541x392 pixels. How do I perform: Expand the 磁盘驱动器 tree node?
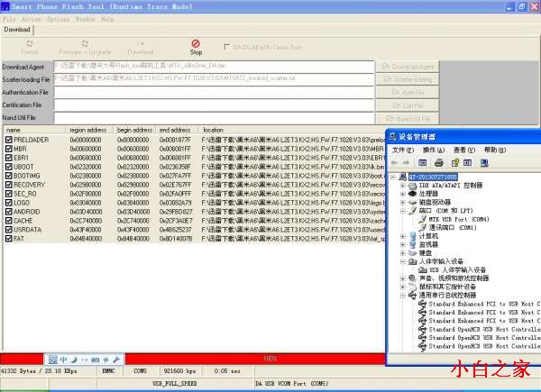(403, 203)
